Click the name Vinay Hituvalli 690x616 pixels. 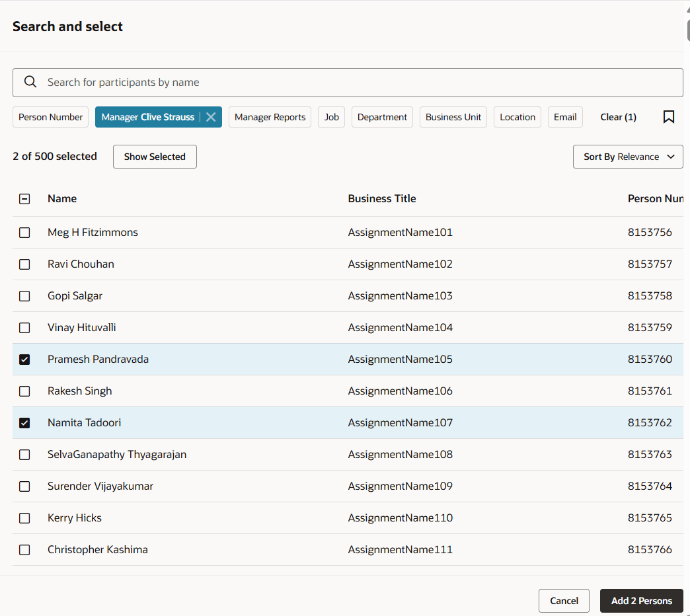[x=82, y=327]
